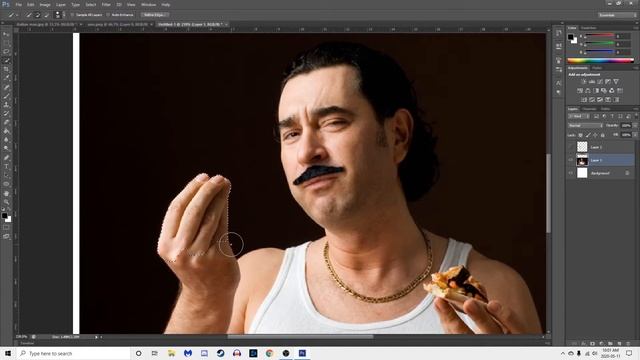Viewport: 640px width, 360px height.
Task: Select the Paint Bucket tool
Action: 6,131
